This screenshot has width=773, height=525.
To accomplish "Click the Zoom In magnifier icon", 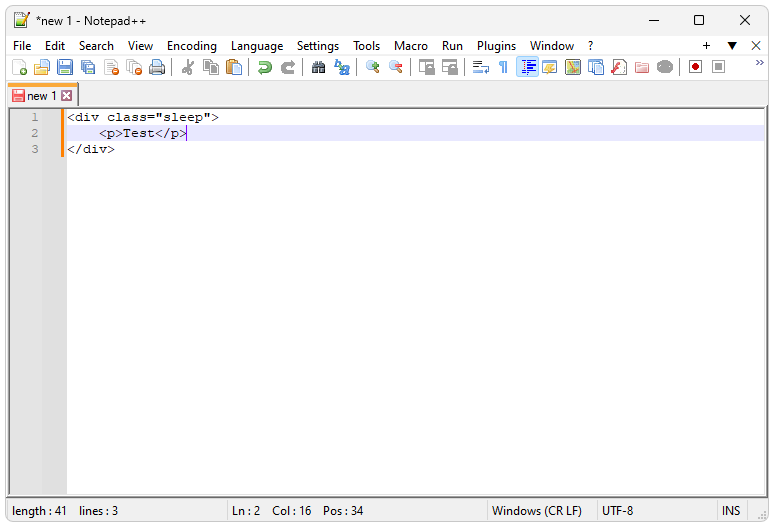I will tap(373, 67).
